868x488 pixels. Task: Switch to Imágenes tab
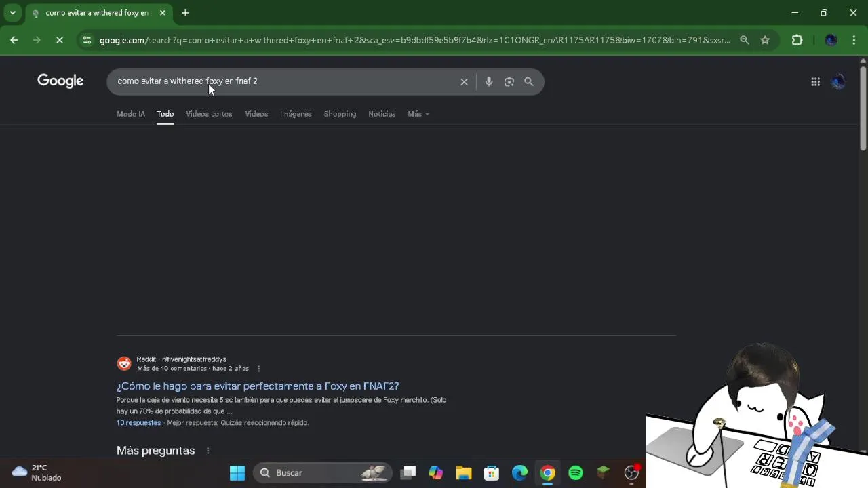[296, 114]
